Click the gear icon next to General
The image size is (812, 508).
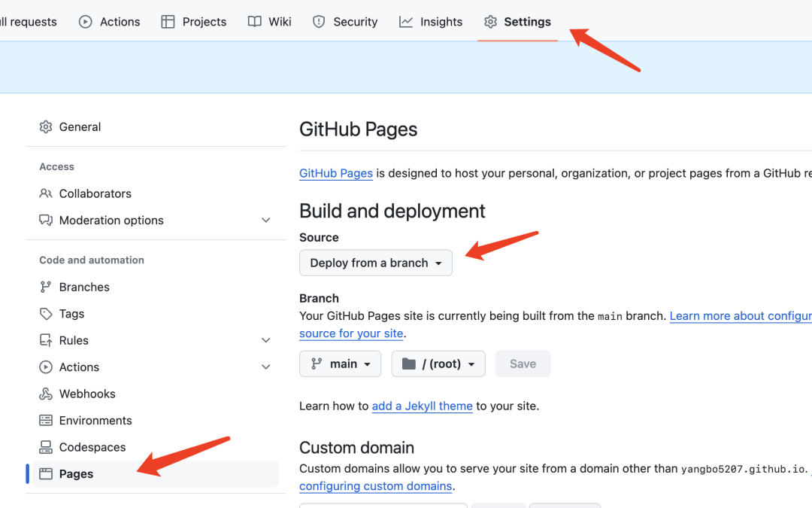46,127
